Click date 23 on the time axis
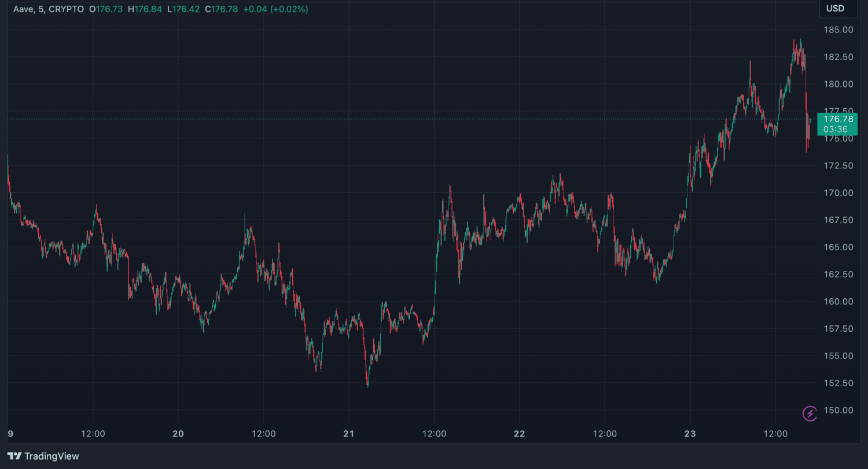 [x=690, y=434]
